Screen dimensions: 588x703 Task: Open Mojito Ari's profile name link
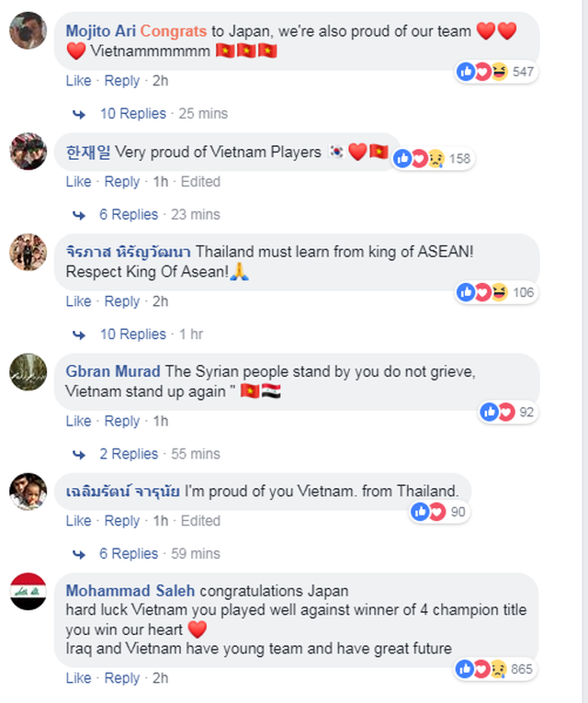point(101,30)
